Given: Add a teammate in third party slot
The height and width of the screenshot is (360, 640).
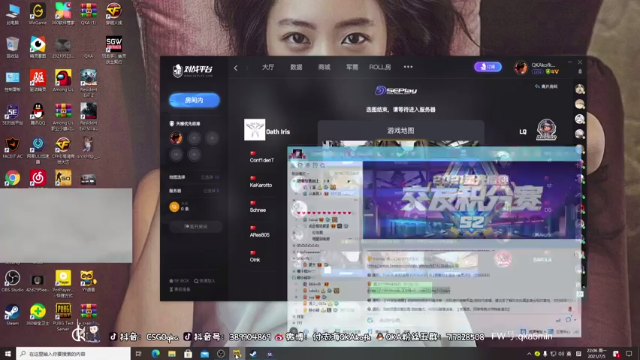Looking at the screenshot, I should (x=212, y=138).
